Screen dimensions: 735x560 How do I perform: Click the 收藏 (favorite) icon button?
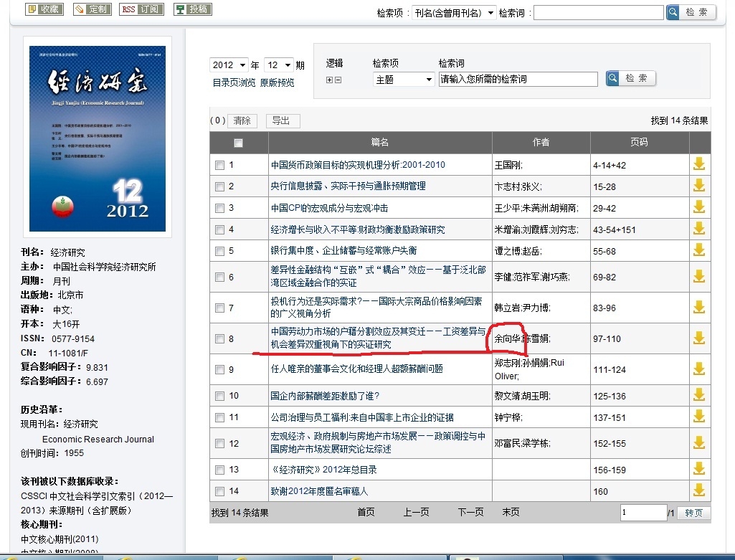44,9
